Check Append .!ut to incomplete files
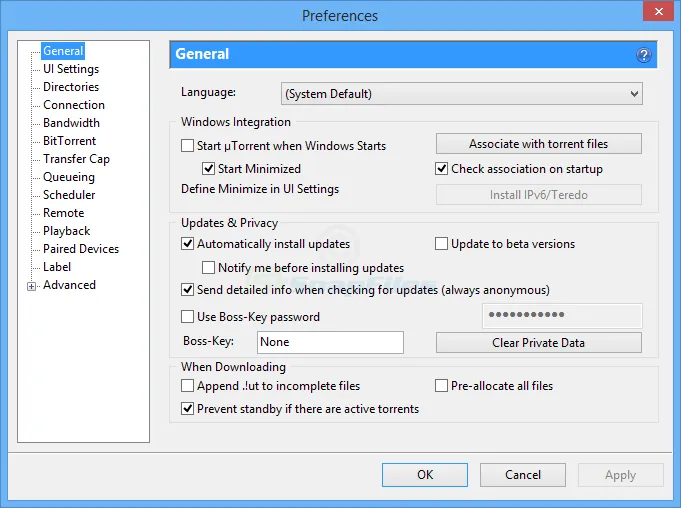Image resolution: width=681 pixels, height=508 pixels. pos(187,386)
